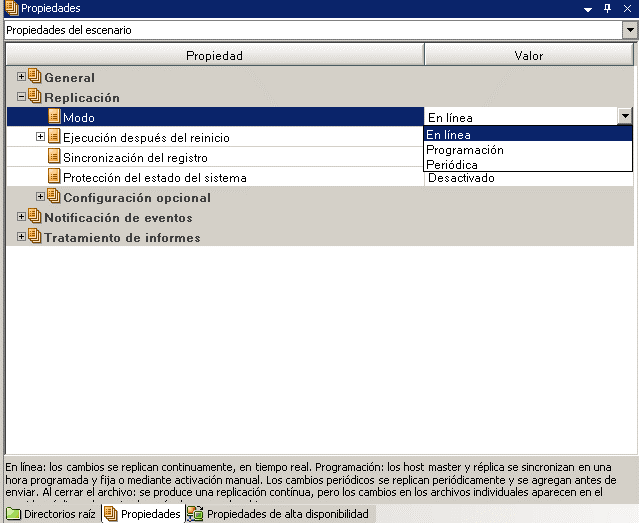Screen dimensions: 639x523
Task: Click the Sincronización del registro icon
Action: (x=54, y=156)
